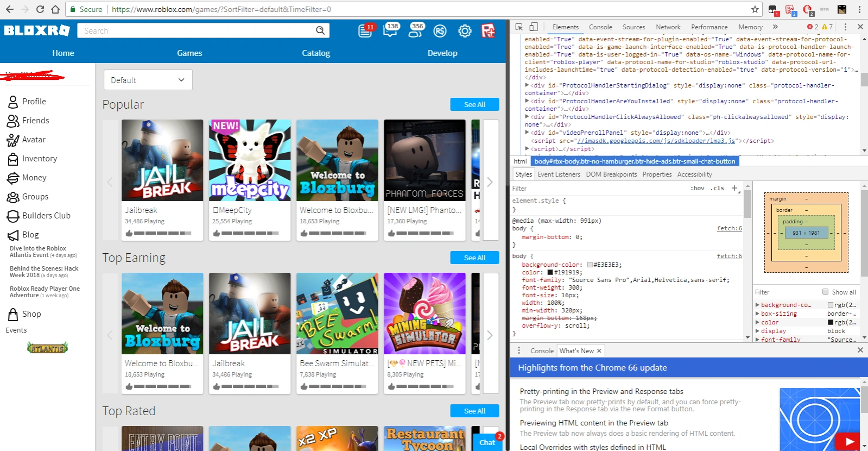The height and width of the screenshot is (451, 868).
Task: Click the Robux currency icon
Action: [440, 31]
